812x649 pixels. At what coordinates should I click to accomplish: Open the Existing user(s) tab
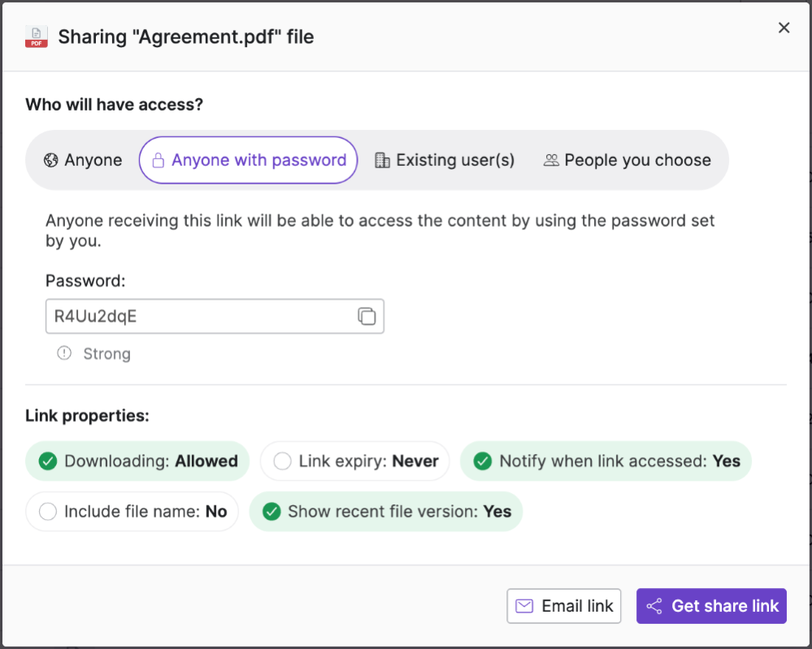pos(444,160)
